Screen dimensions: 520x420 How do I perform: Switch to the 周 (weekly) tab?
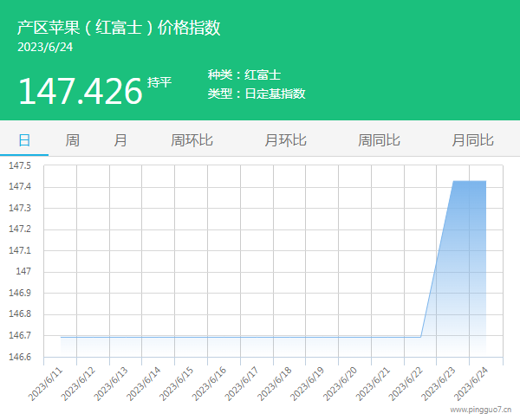73,139
